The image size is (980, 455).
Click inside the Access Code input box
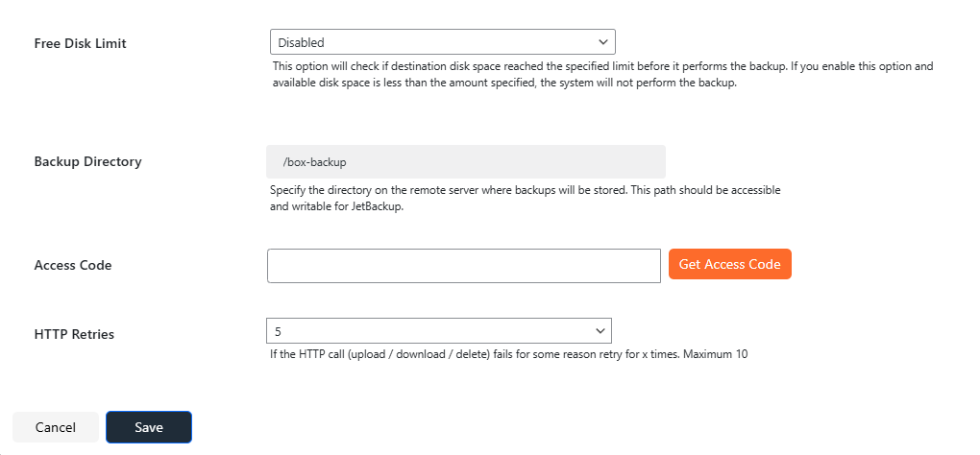coord(463,265)
